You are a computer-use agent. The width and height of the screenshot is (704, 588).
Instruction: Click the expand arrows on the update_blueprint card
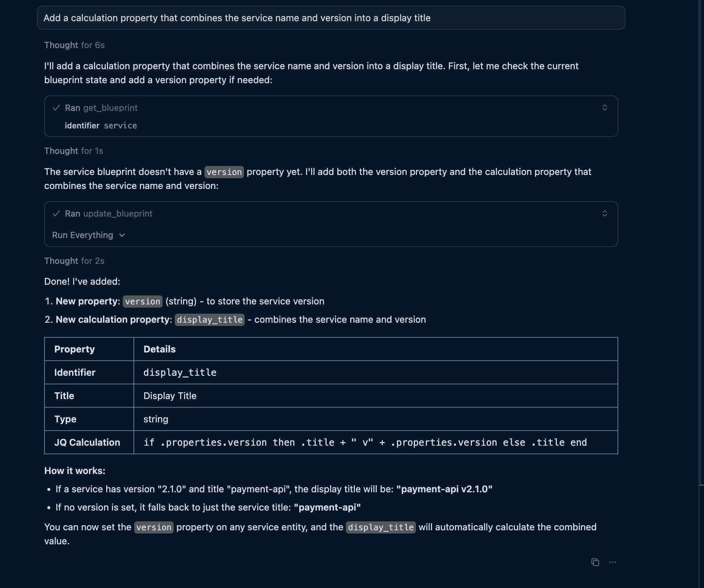point(605,214)
